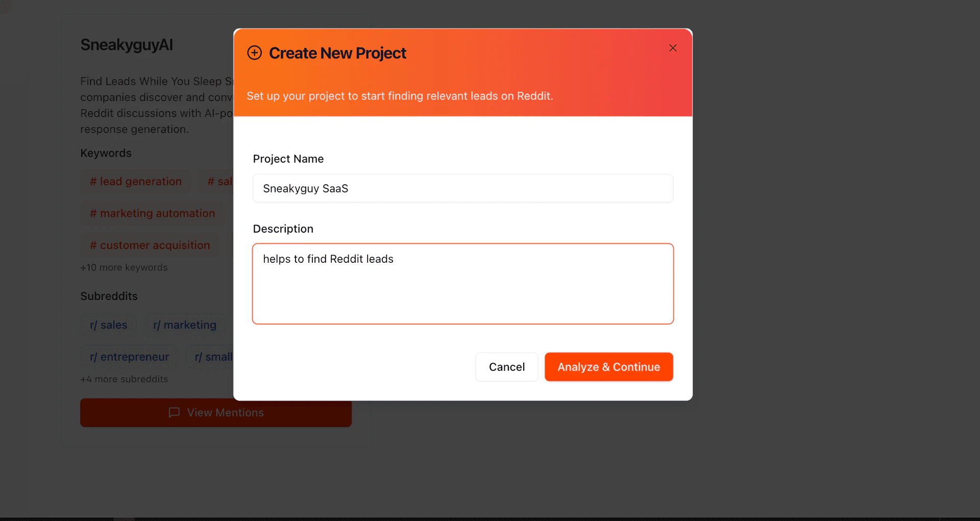Click the Create New Project heading text
Image resolution: width=980 pixels, height=521 pixels.
(337, 53)
